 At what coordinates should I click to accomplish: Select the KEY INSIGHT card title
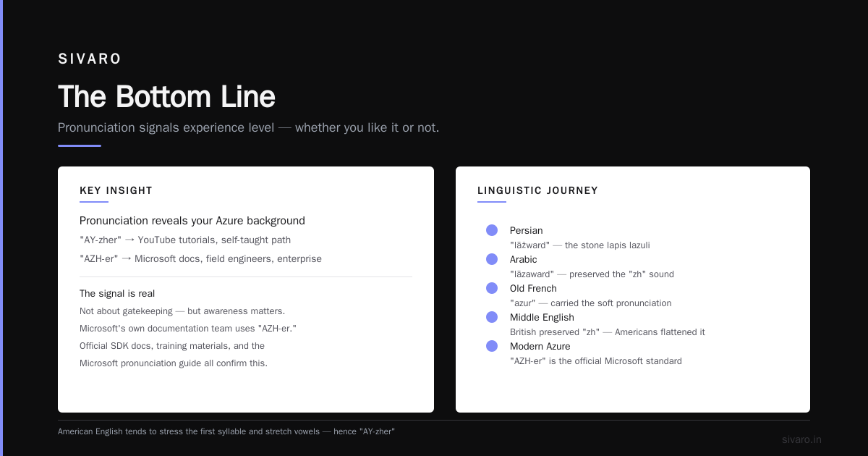pyautogui.click(x=116, y=190)
